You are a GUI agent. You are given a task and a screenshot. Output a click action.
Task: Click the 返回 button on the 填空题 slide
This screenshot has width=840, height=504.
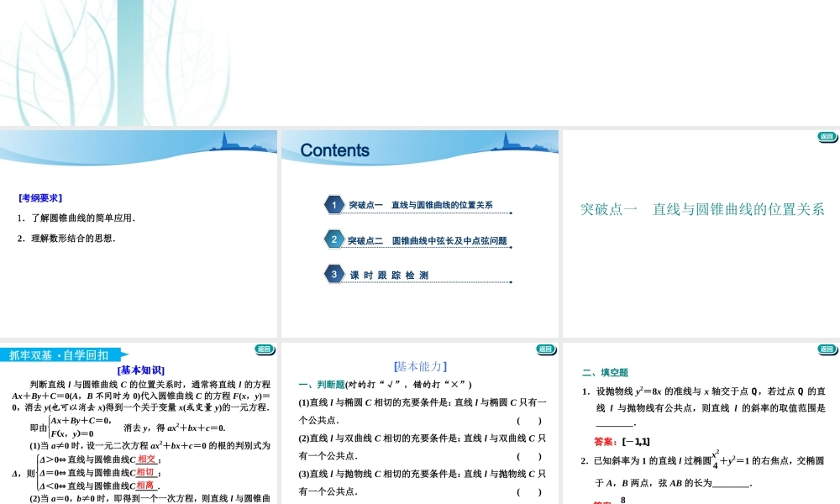coord(827,348)
